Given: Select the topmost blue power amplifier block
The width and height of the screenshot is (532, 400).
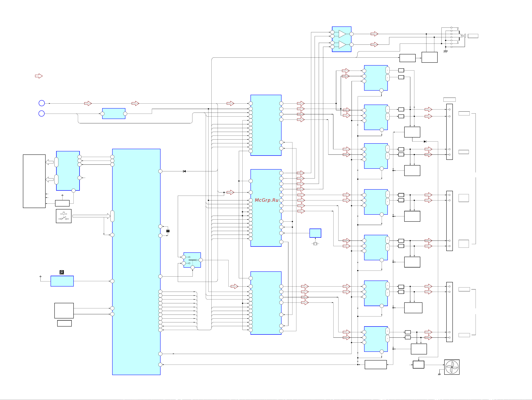Looking at the screenshot, I should click(376, 78).
